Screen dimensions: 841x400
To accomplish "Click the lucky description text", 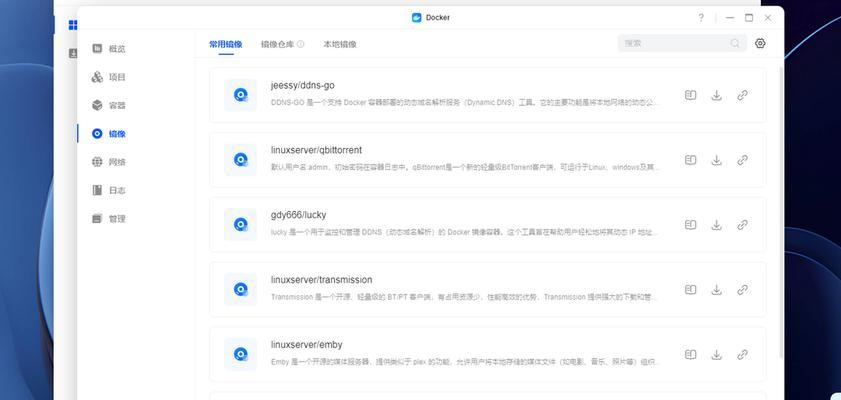I will click(464, 232).
